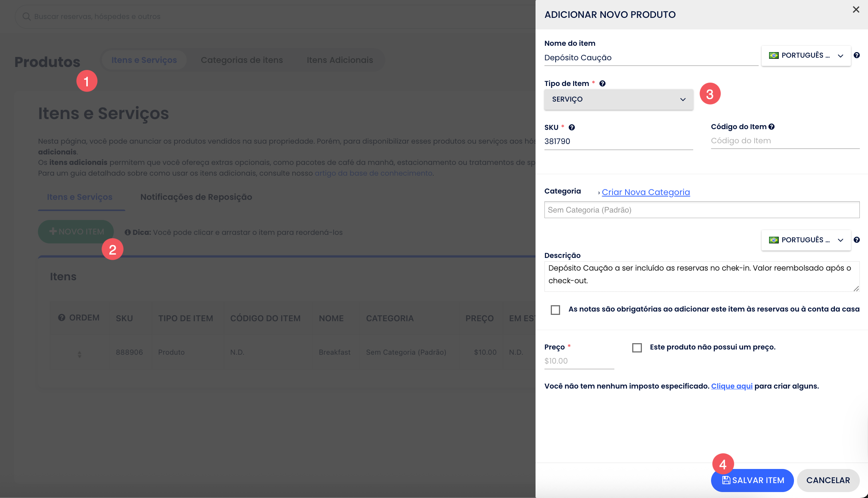Click the ORDEM column help icon
The height and width of the screenshot is (498, 868).
62,318
